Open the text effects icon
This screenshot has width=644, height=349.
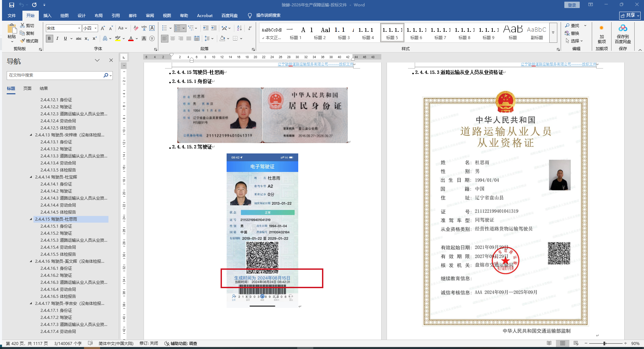pos(105,38)
